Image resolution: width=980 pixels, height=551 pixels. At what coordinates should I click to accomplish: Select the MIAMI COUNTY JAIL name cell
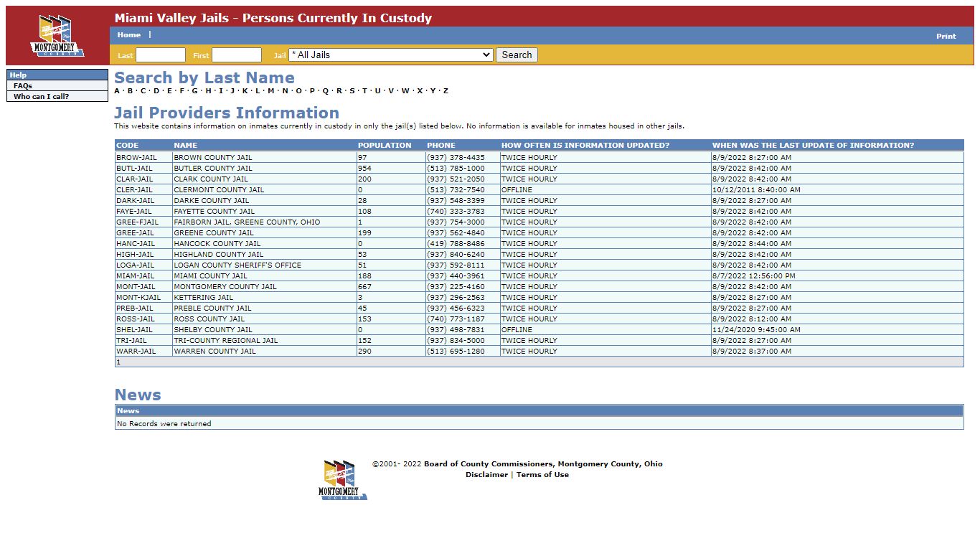(265, 275)
